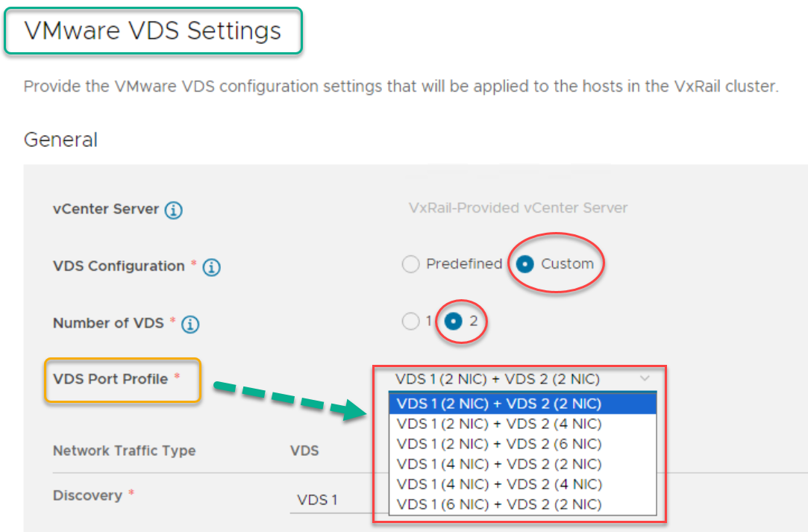Open the VDS Configuration info tooltip icon
Viewport: 808px width, 532px height.
(211, 266)
